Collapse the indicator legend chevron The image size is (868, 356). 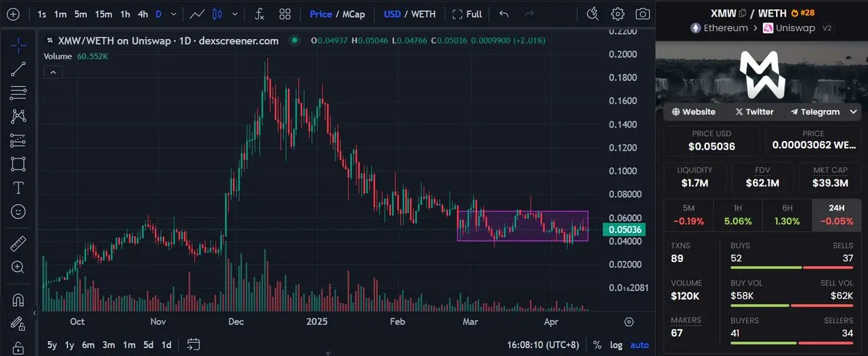[53, 72]
